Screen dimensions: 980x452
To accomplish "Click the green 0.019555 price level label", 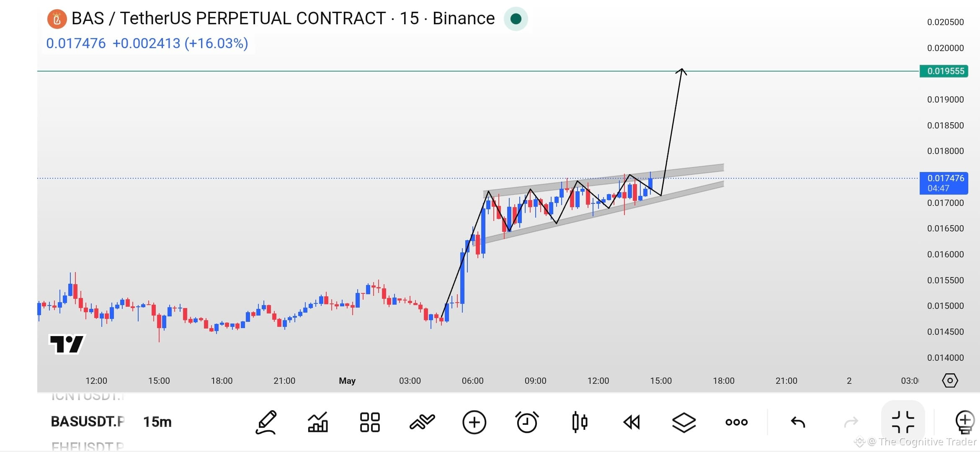I will (944, 71).
